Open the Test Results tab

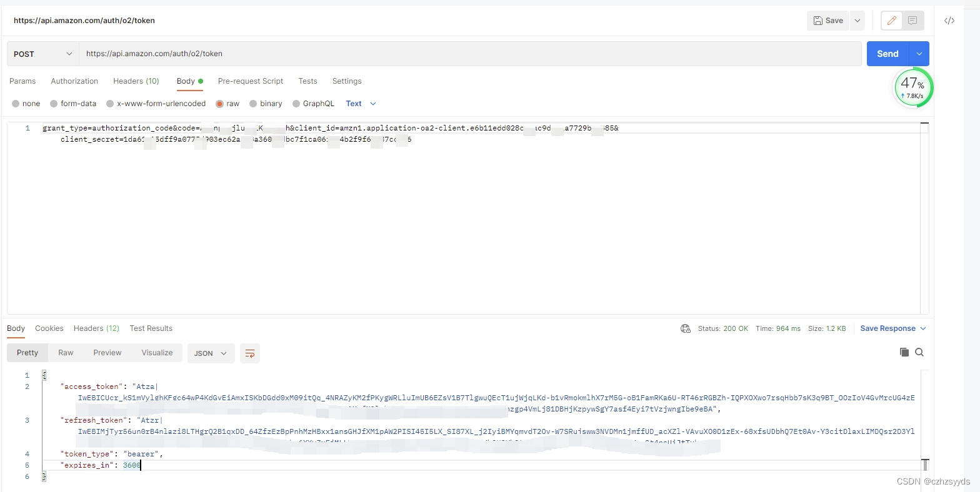tap(151, 328)
